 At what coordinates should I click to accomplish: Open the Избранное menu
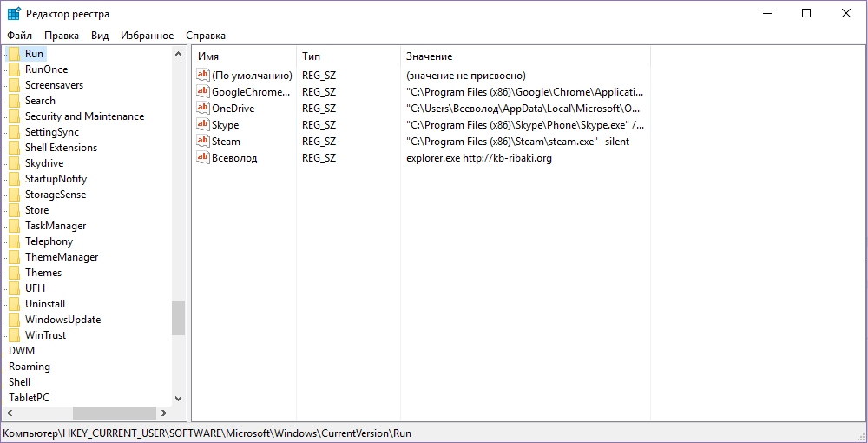coord(148,36)
